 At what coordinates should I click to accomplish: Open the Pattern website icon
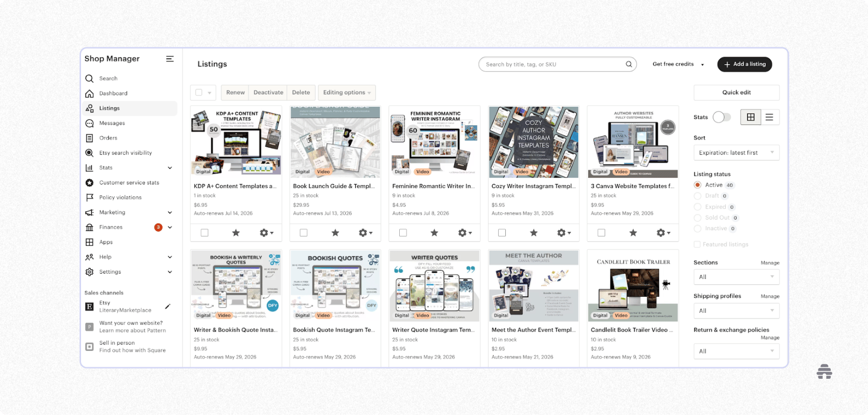coord(89,327)
